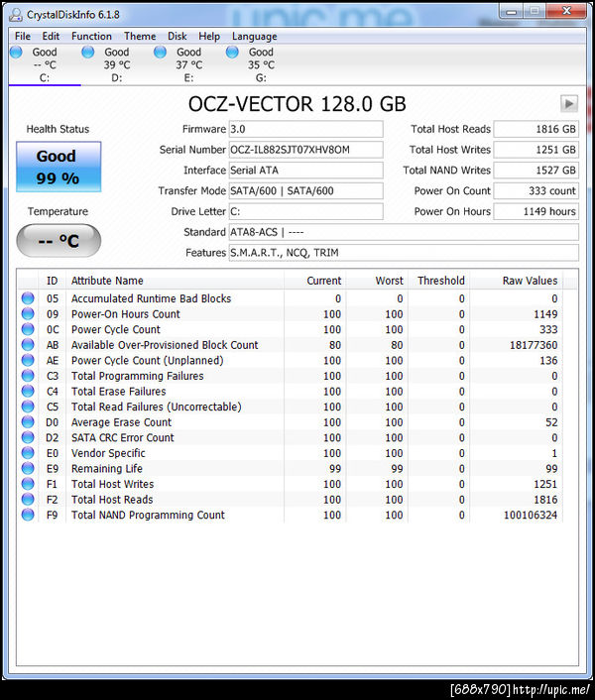Image resolution: width=595 pixels, height=700 pixels.
Task: Click status orb for Total Erase Failures
Action: point(28,391)
